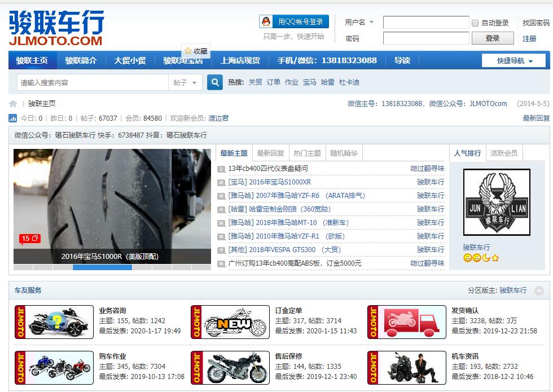This screenshot has width=553, height=392.
Task: Click the star favorite icon
Action: pyautogui.click(x=188, y=51)
